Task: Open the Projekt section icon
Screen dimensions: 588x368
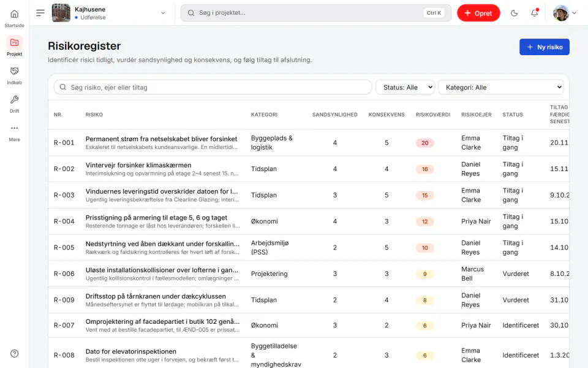Action: [14, 42]
